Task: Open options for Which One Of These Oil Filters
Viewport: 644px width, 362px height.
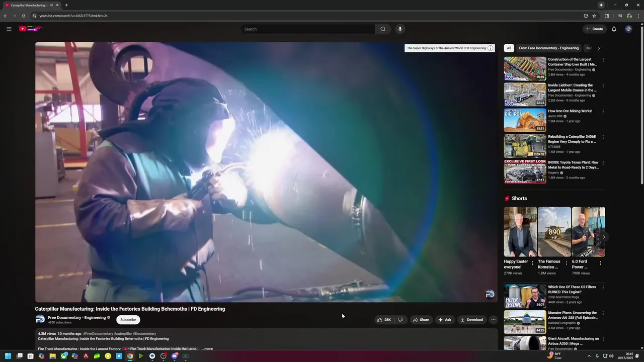Action: (603, 288)
